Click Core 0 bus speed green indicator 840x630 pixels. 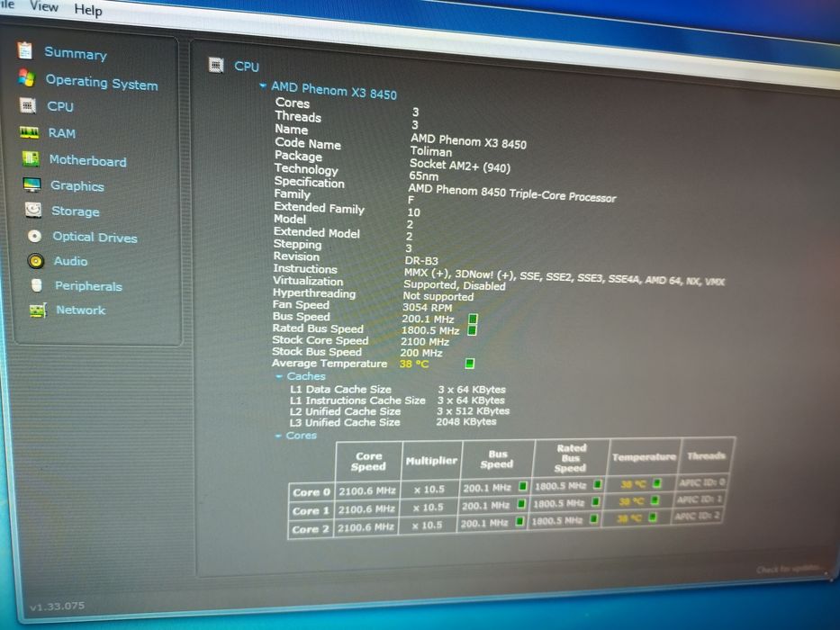(x=523, y=486)
